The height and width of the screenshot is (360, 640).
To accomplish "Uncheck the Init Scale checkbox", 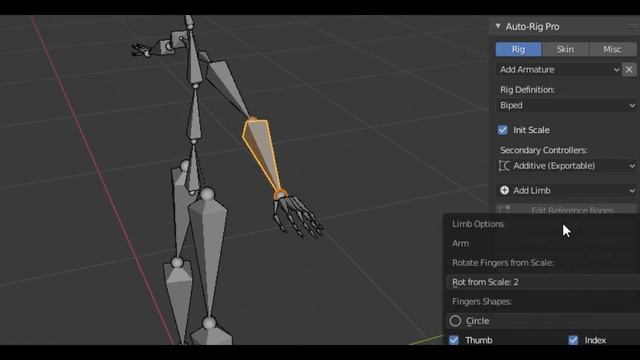I will 503,130.
